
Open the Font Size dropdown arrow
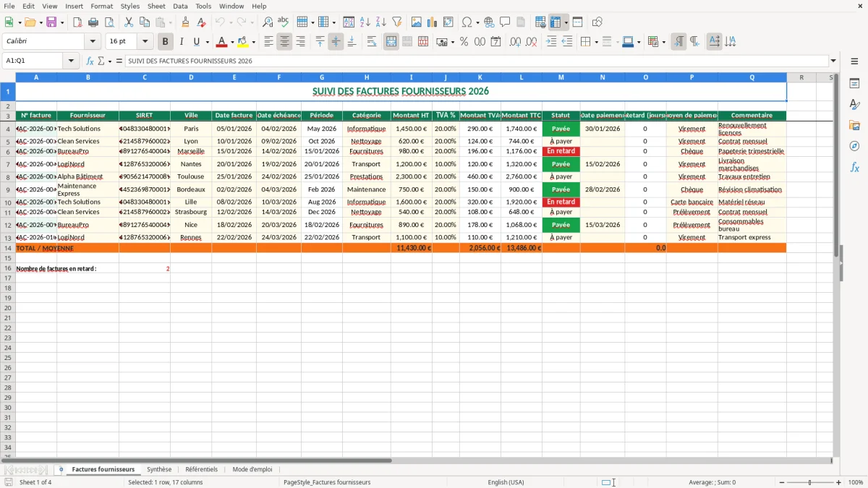(145, 42)
